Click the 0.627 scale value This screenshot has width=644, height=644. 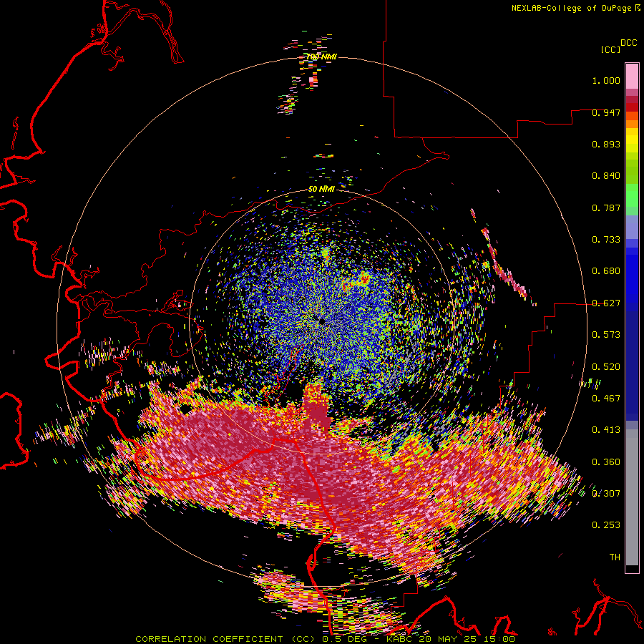coord(606,303)
